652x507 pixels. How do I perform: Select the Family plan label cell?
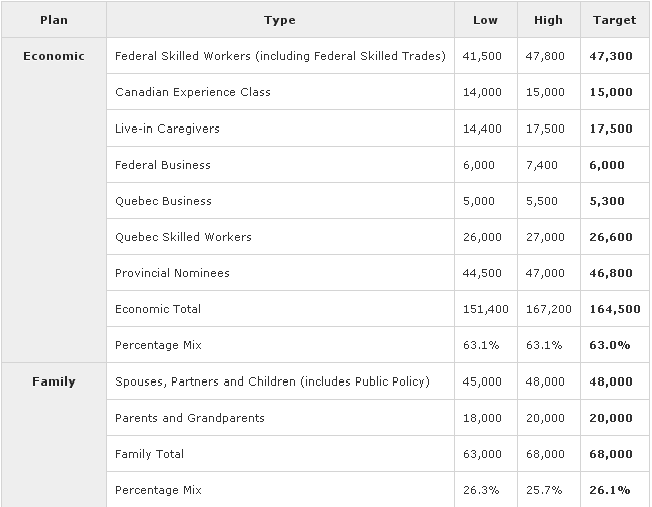point(54,382)
